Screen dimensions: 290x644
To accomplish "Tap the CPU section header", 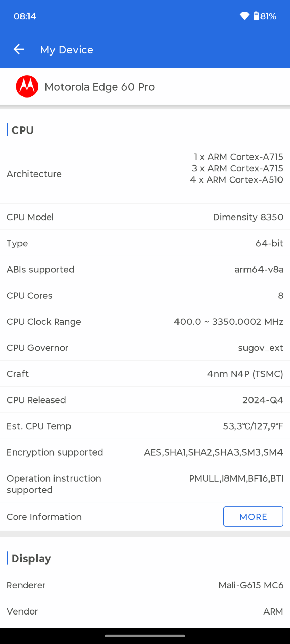I will (23, 130).
